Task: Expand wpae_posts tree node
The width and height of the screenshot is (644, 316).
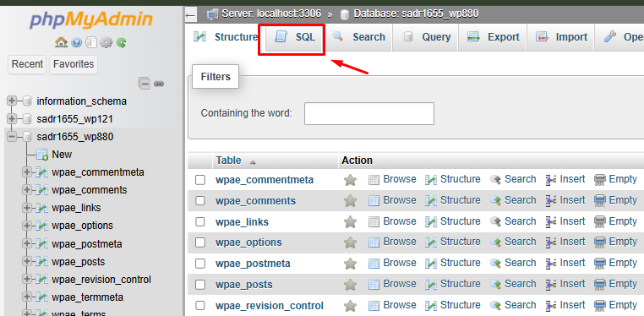Action: point(27,262)
